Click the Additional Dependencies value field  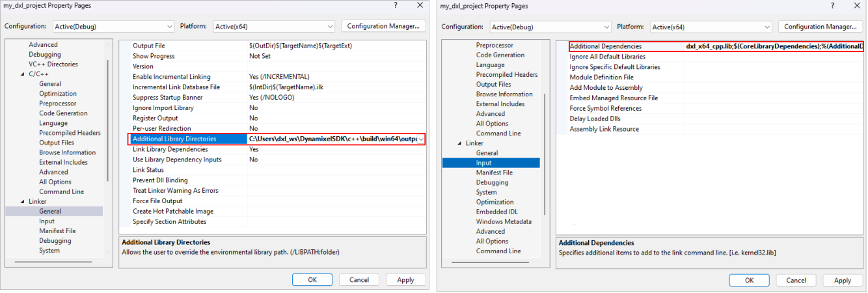(773, 46)
